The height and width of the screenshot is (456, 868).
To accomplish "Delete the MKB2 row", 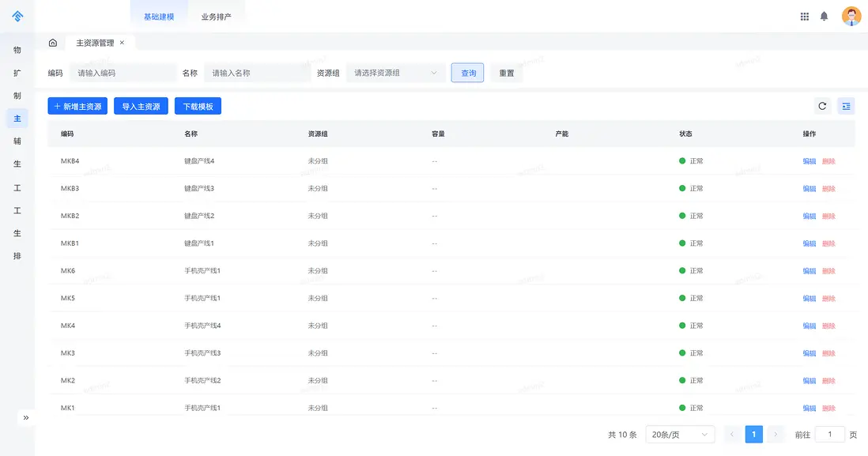I will pos(828,216).
